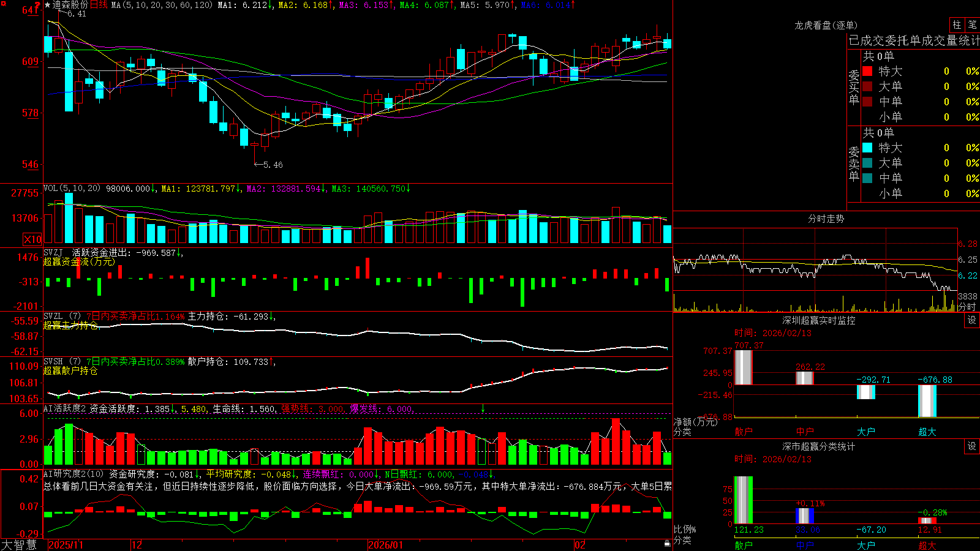
Task: Select 超大 under the 深圳超赢实时监控 chart
Action: (927, 432)
